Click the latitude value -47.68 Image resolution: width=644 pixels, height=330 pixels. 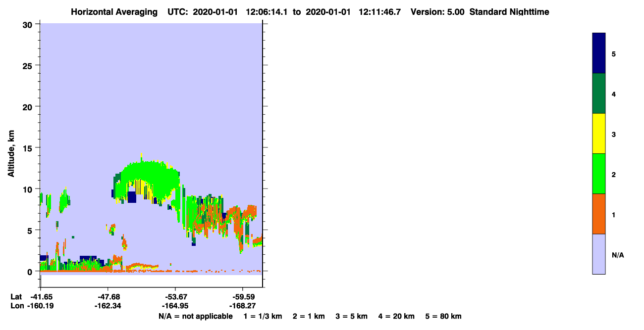click(x=108, y=297)
